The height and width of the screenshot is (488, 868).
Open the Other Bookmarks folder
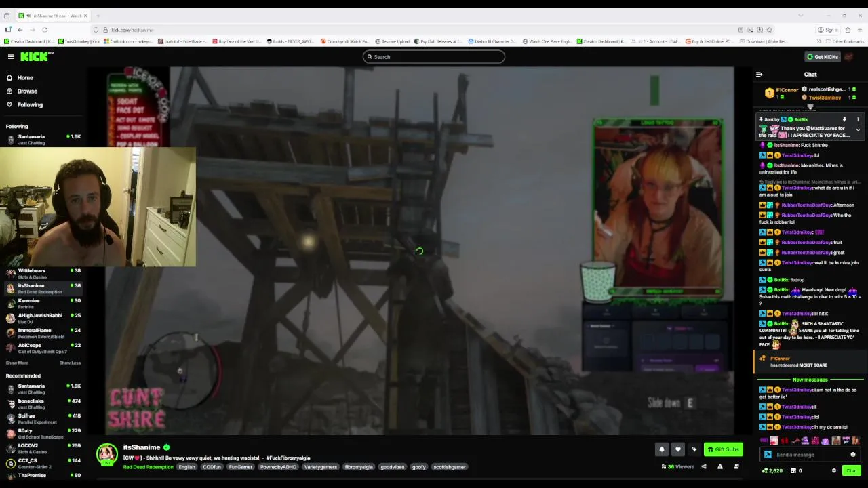click(845, 41)
